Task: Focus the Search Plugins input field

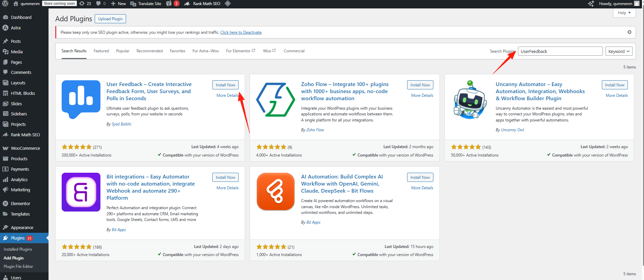Action: [560, 51]
